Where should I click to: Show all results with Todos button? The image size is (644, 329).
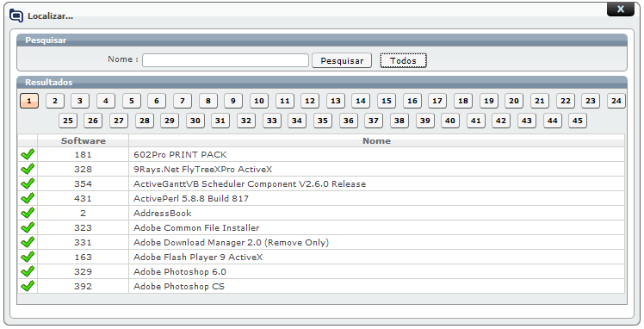point(403,60)
